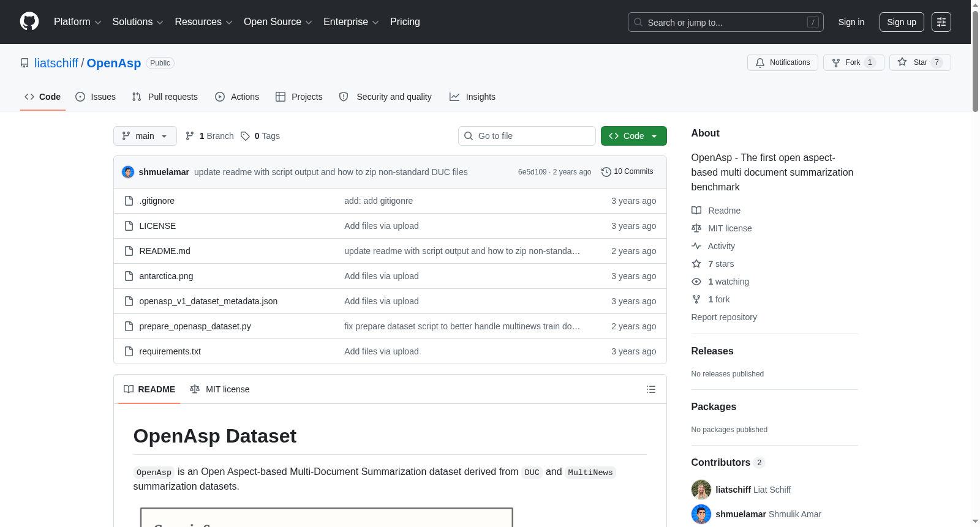View the 1 fork link in About
Screen dimensions: 980x527
pyautogui.click(x=711, y=299)
